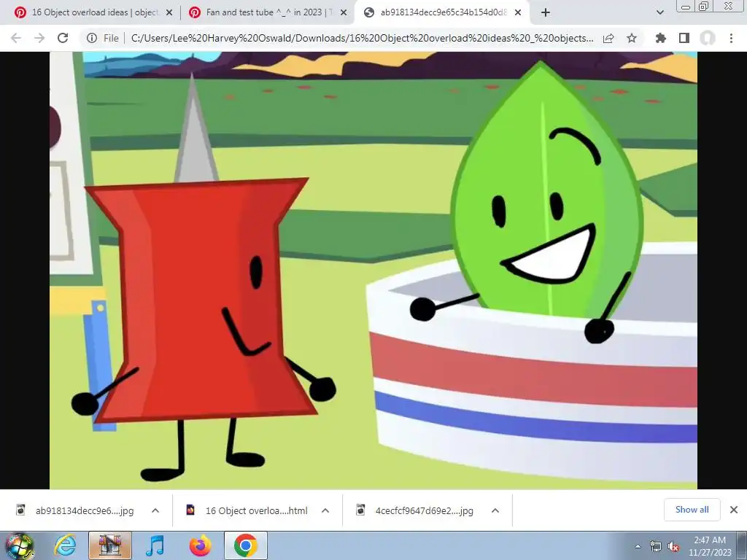Open the Windows Start menu

point(19,545)
